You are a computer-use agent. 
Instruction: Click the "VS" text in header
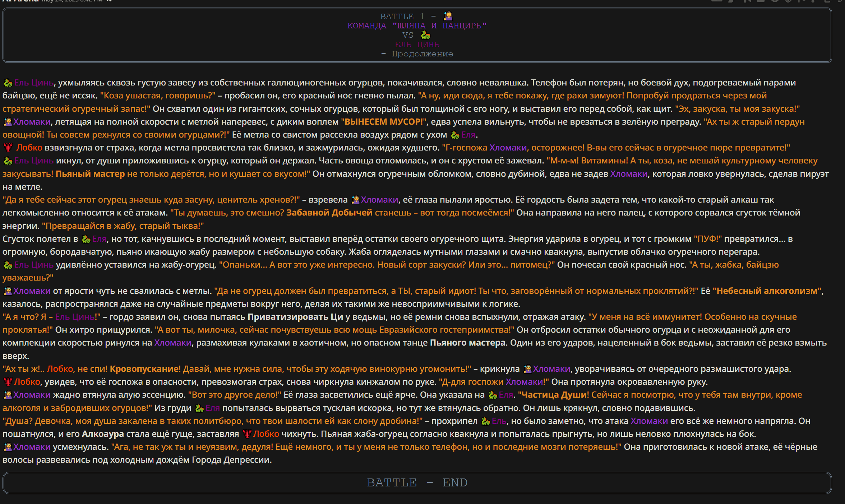tap(408, 35)
